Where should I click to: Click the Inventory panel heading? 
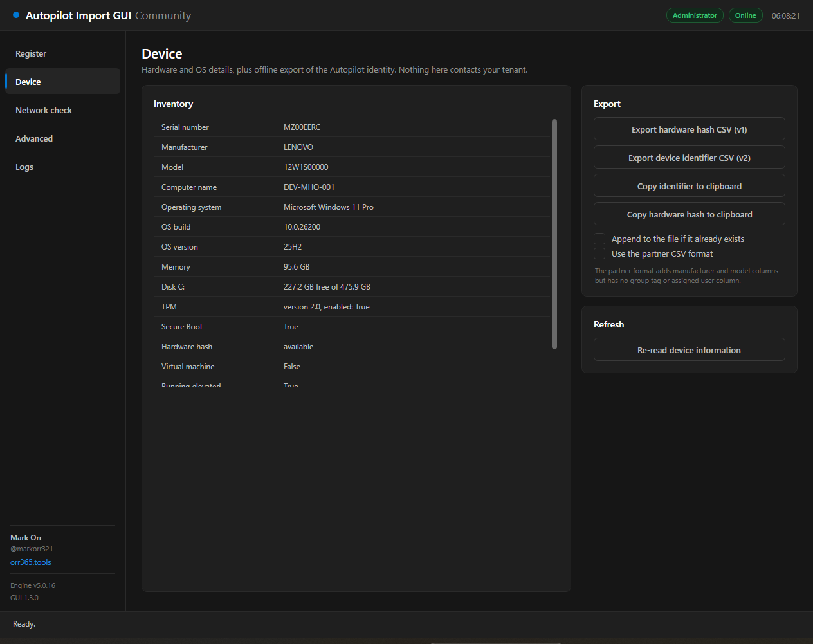174,104
